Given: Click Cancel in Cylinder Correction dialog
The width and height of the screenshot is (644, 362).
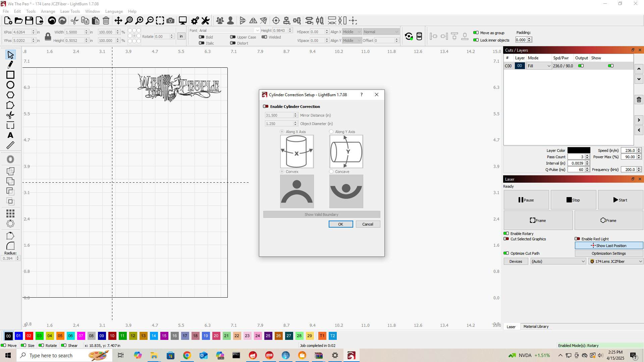Looking at the screenshot, I should point(368,224).
